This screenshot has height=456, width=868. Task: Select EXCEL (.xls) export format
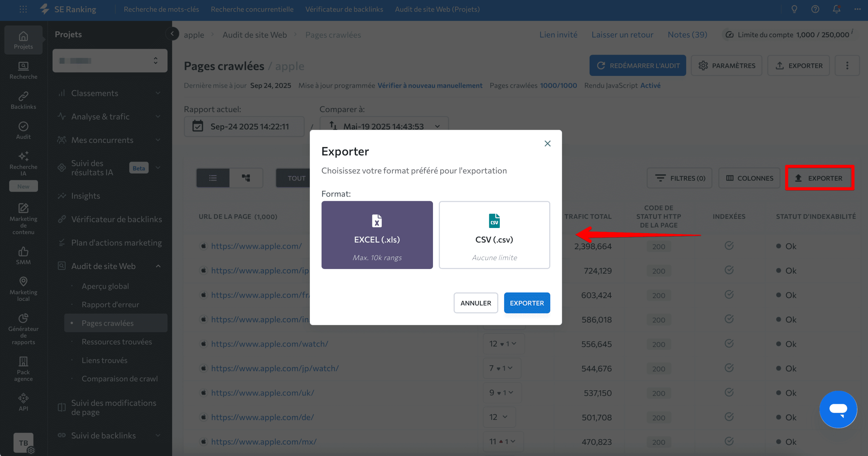pyautogui.click(x=377, y=235)
